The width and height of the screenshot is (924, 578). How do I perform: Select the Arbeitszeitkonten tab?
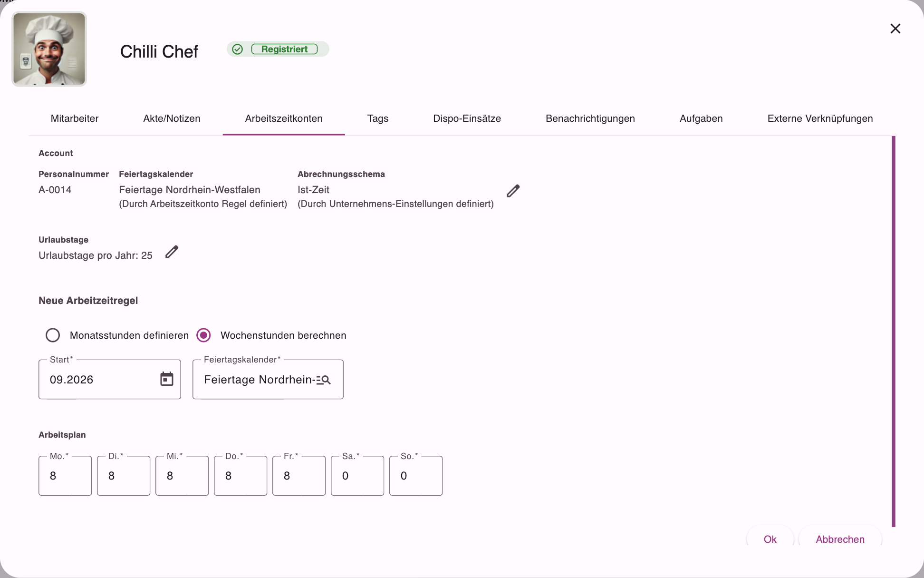(284, 118)
